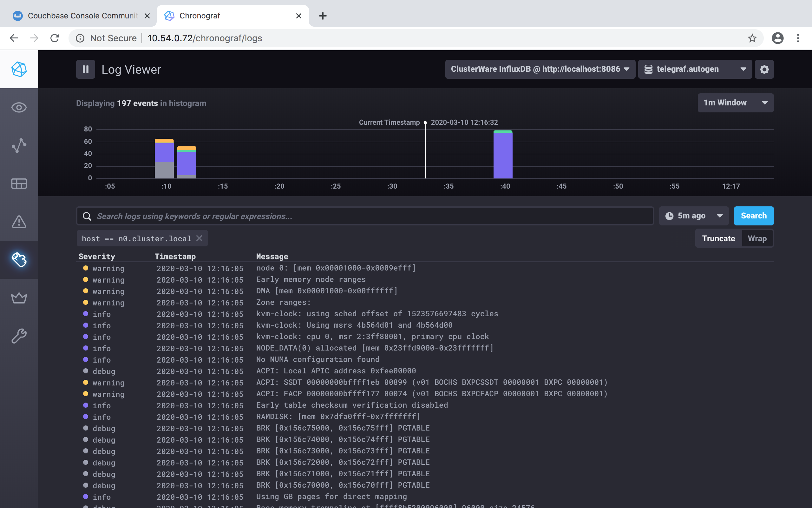Close the Couchbase Console tab
Screen dimensions: 812x508
[147, 16]
